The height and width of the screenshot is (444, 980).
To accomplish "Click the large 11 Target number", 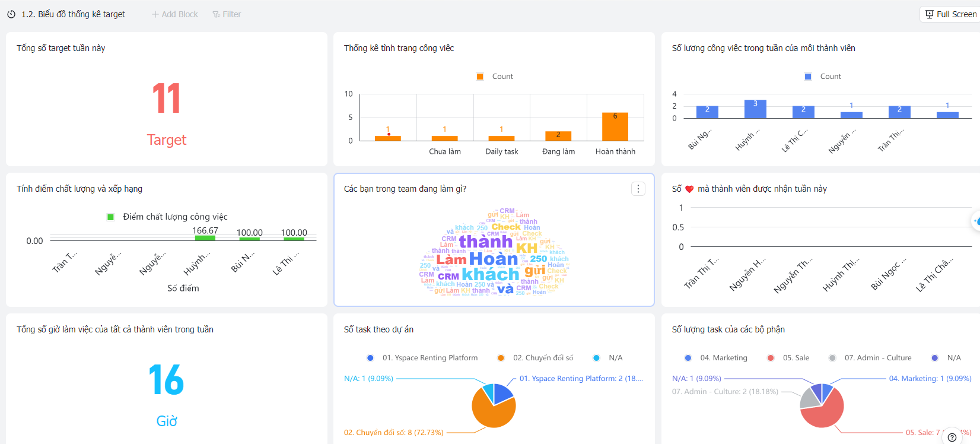I will click(166, 99).
